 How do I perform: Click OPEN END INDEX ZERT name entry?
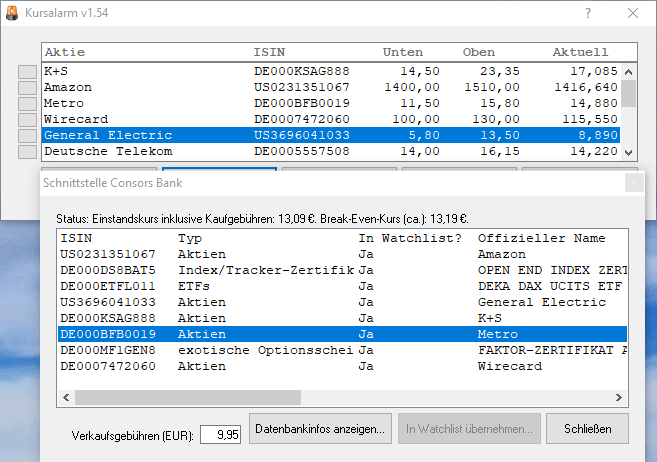(553, 270)
